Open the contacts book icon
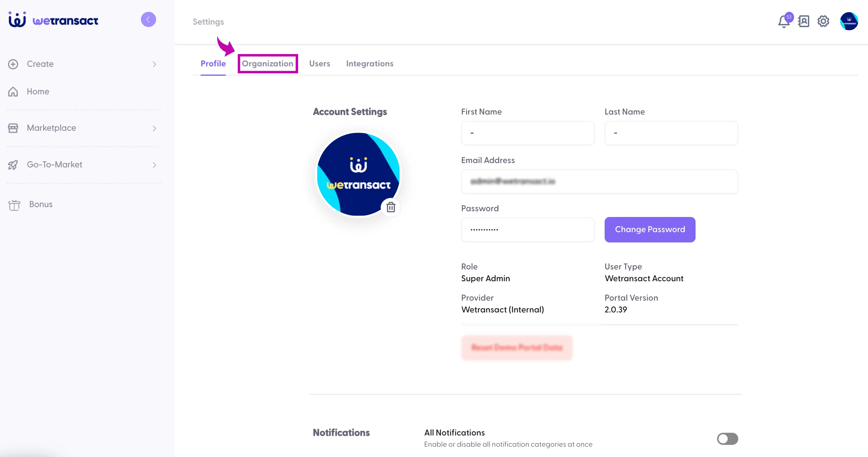This screenshot has height=457, width=868. [804, 21]
